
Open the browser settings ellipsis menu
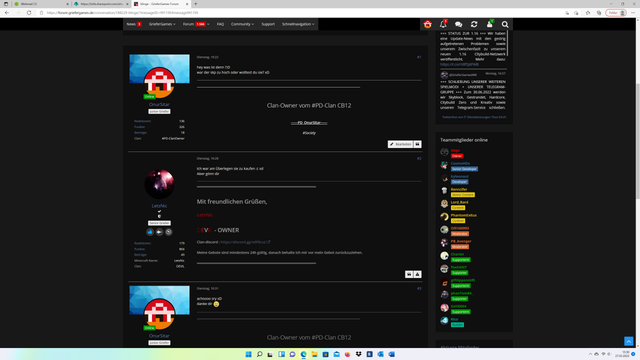tap(633, 13)
